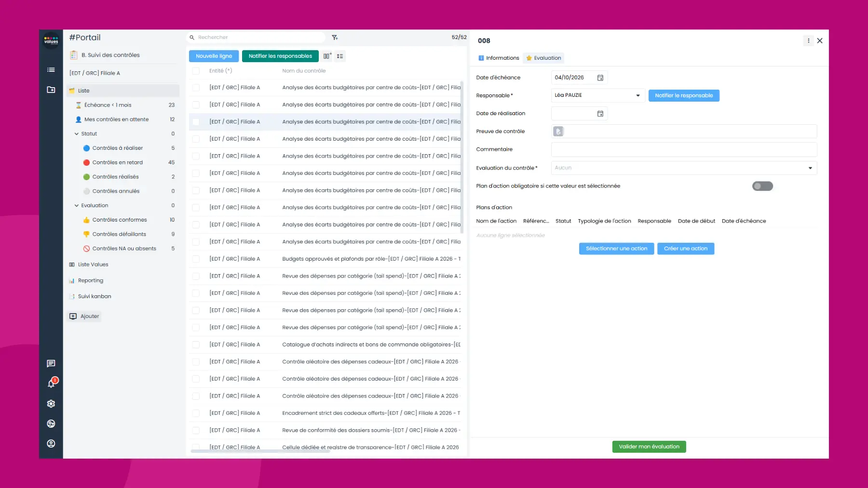Collapse the Statut section
The image size is (868, 488).
(x=76, y=133)
